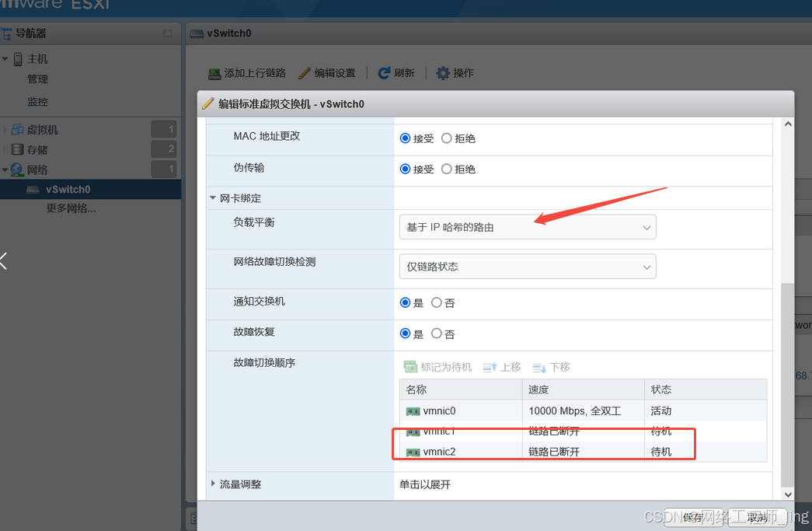This screenshot has height=531, width=812.
Task: Click the refresh (刷新) arrow icon
Action: coord(384,73)
